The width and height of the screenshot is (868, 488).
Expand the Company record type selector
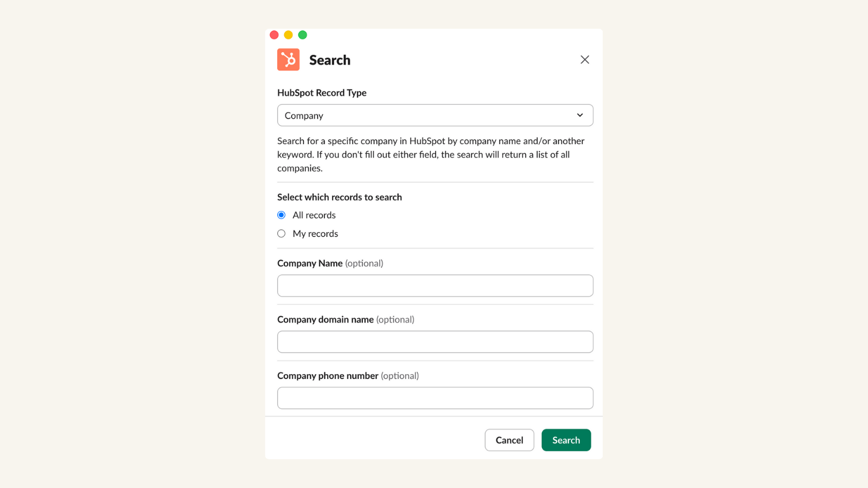pos(435,115)
